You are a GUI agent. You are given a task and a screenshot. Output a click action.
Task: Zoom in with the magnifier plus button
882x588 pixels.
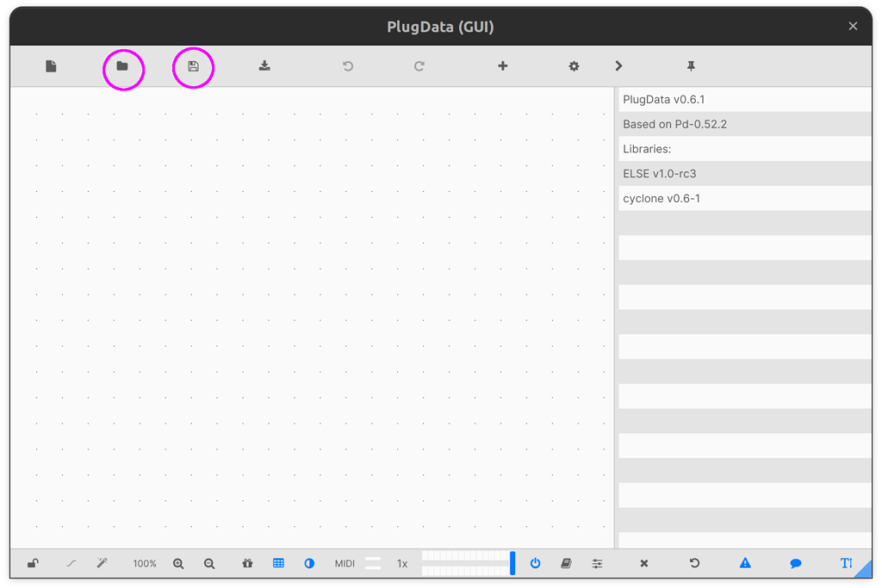[x=178, y=563]
